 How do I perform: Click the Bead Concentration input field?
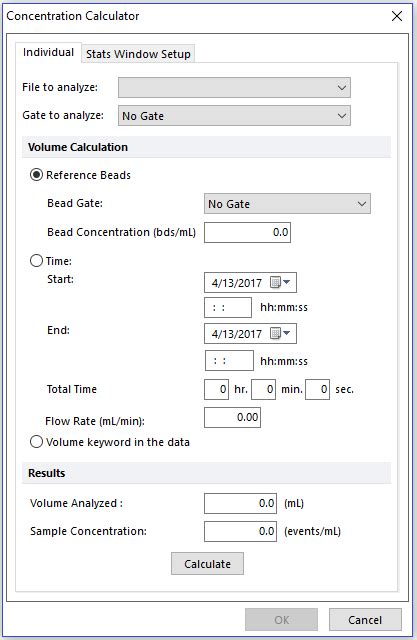point(247,232)
